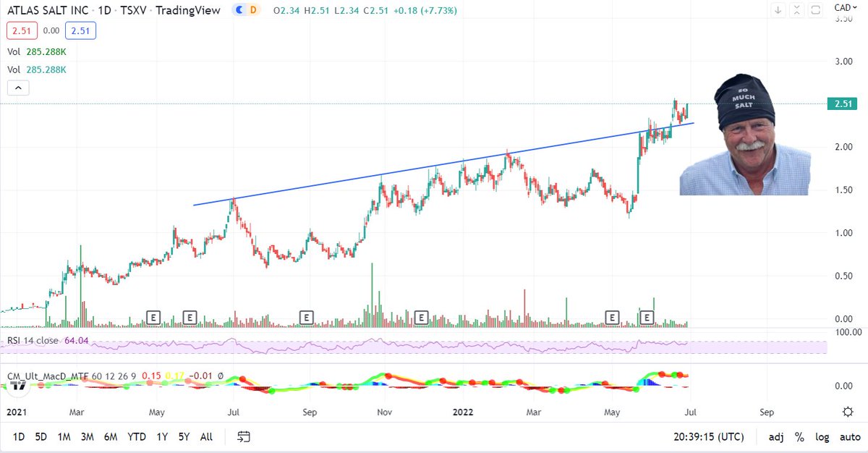Viewport: 868px width, 453px height.
Task: Click the down arrow button beside CAD
Action: pos(779,9)
